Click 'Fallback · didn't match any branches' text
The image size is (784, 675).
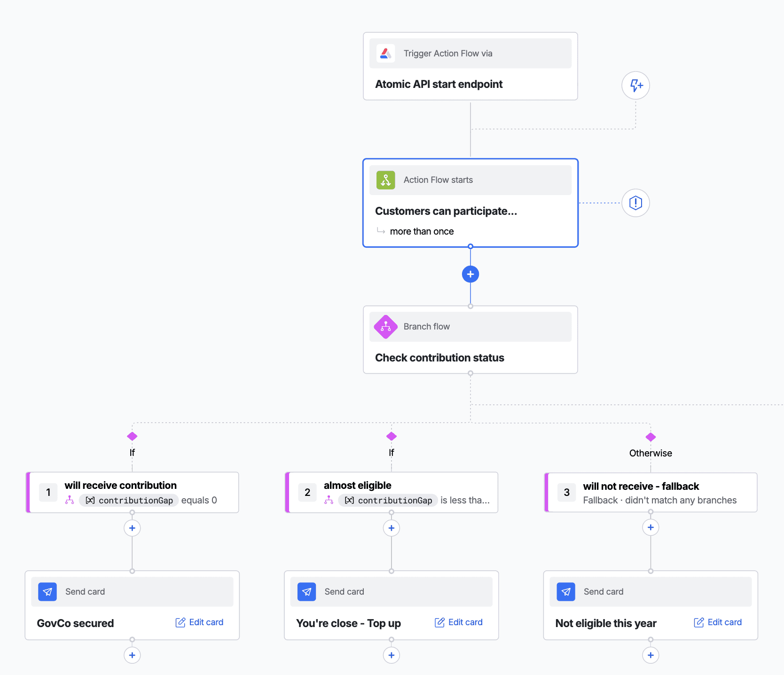pyautogui.click(x=660, y=500)
